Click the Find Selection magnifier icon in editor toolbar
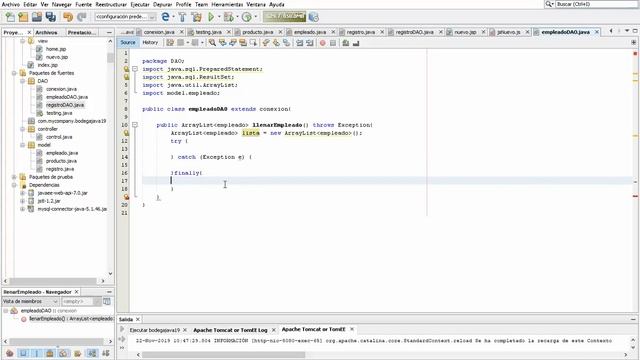 click(x=212, y=42)
